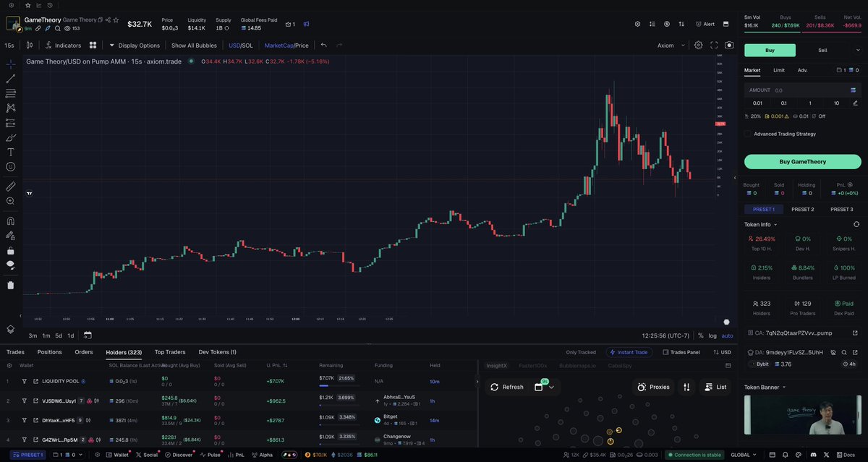Expand the Token Banner section
This screenshot has width=868, height=462.
point(765,387)
